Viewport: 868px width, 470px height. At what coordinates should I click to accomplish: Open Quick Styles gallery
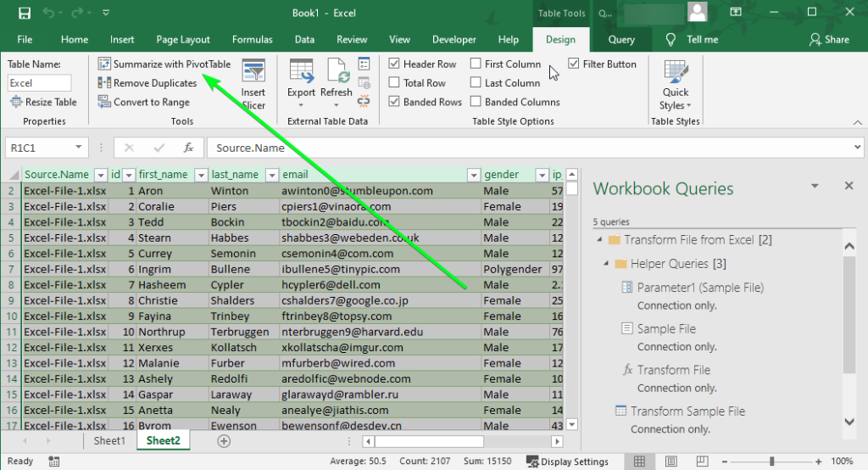(x=676, y=84)
